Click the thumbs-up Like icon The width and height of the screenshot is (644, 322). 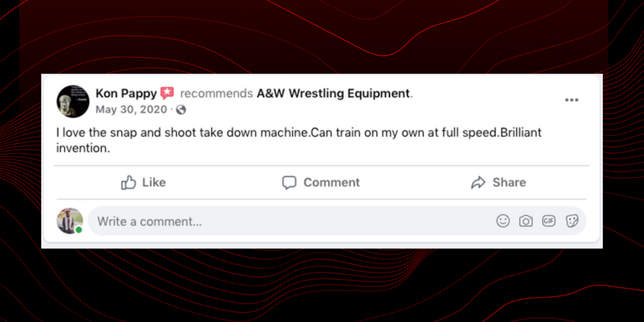pyautogui.click(x=129, y=183)
